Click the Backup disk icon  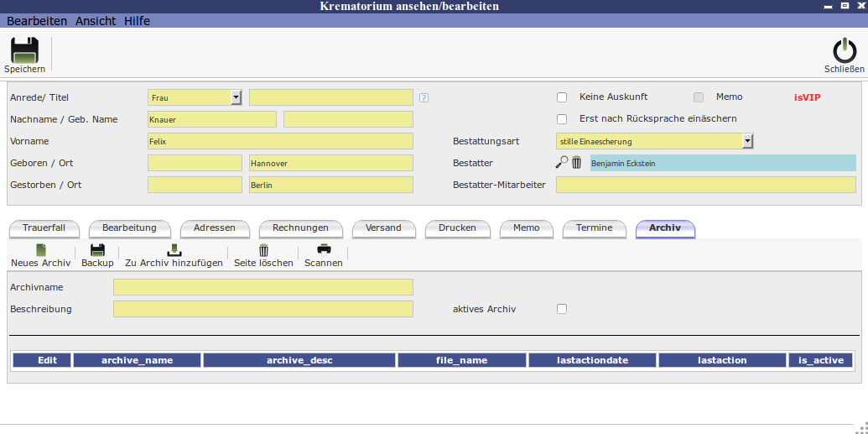coord(97,250)
